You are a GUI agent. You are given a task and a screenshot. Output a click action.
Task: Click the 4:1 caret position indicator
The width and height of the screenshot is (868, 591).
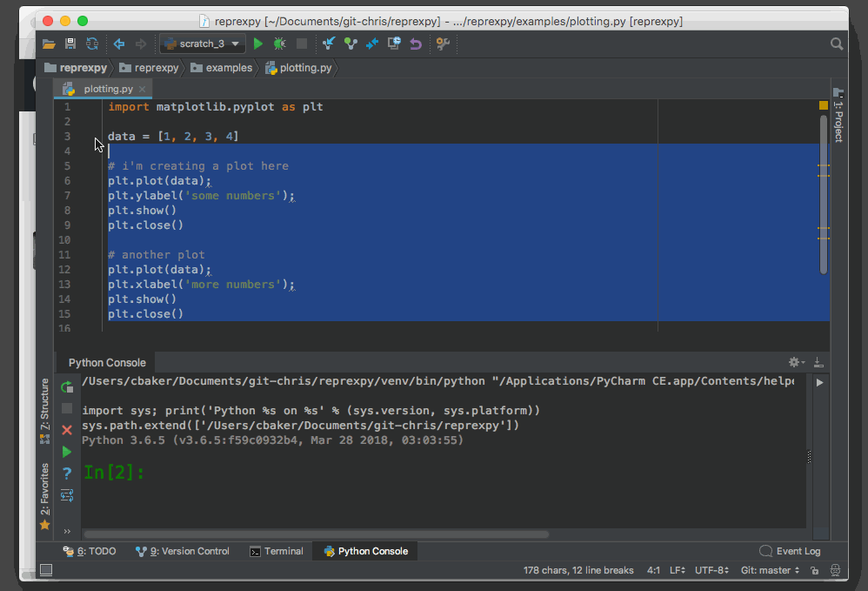pos(653,570)
